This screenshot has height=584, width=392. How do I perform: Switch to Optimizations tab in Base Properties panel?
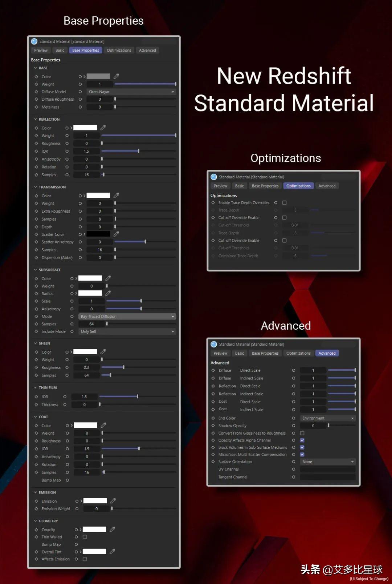click(119, 50)
